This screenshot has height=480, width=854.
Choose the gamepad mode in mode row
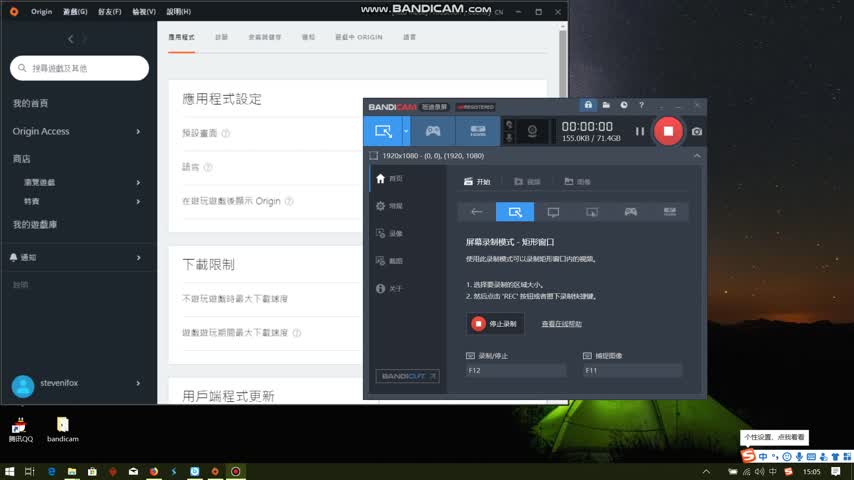tap(631, 212)
